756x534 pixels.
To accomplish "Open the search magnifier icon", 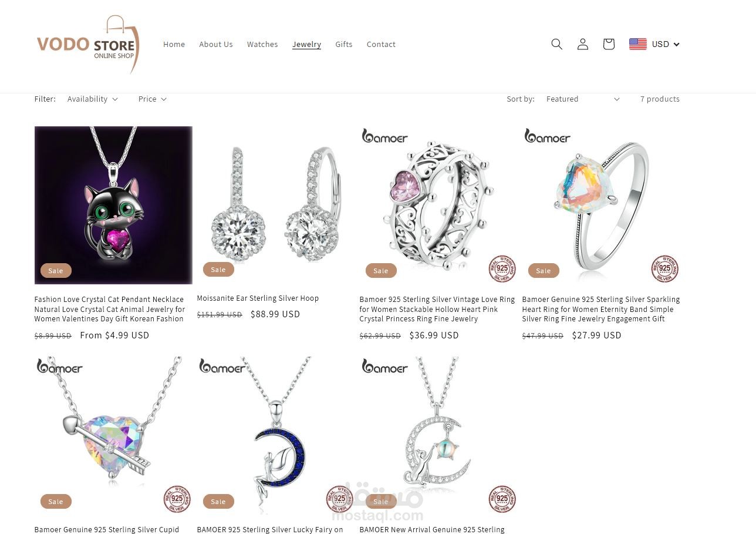I will click(556, 44).
